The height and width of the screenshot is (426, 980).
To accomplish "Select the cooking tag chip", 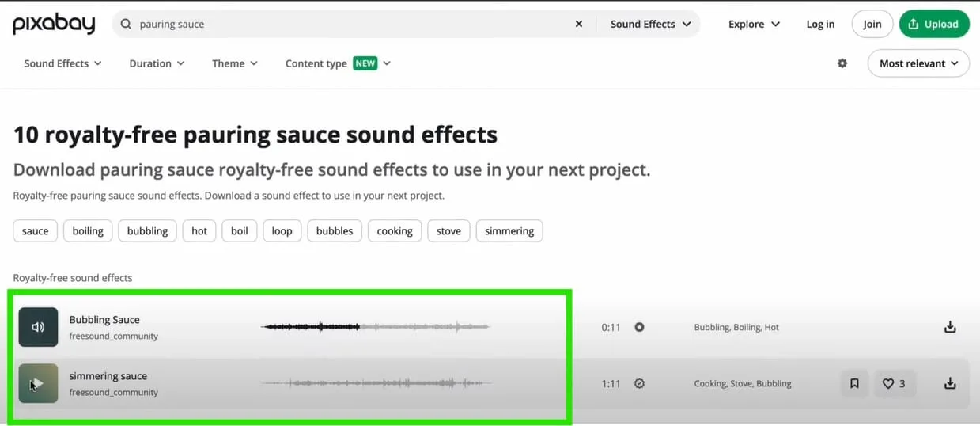I will tap(395, 231).
